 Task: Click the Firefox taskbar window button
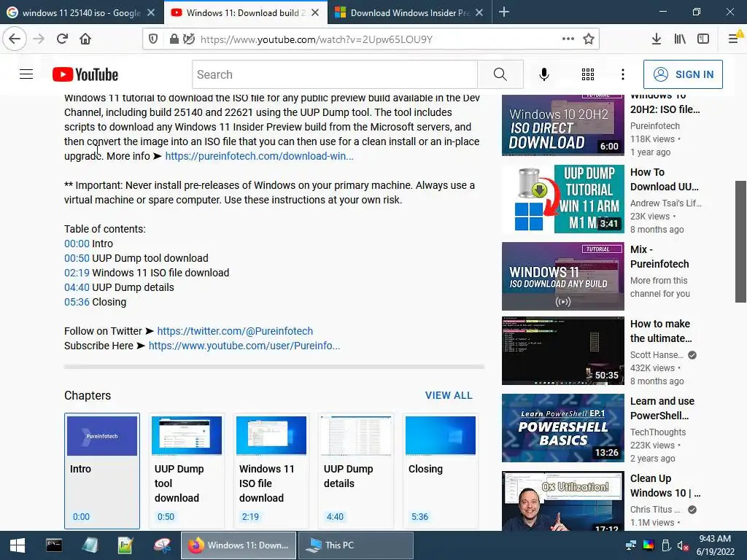[239, 545]
